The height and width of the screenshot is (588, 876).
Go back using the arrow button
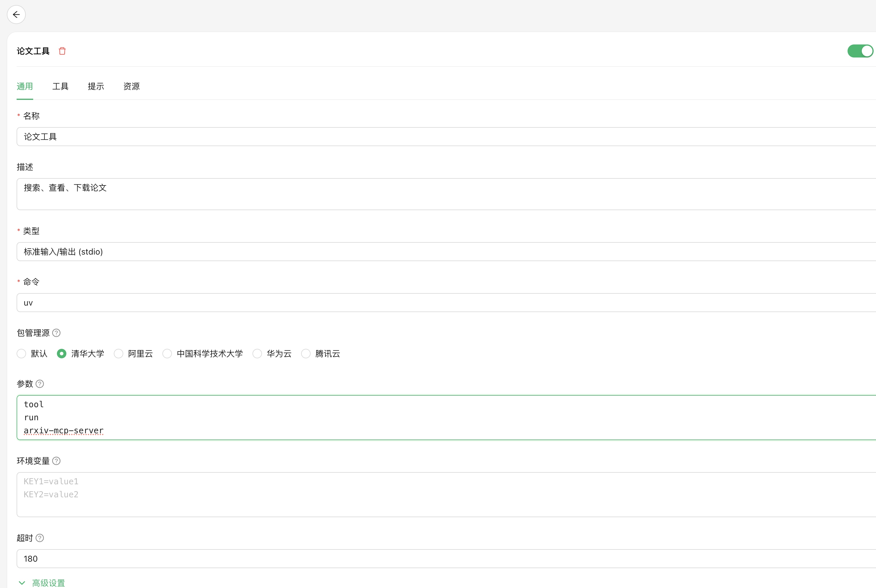pyautogui.click(x=16, y=15)
